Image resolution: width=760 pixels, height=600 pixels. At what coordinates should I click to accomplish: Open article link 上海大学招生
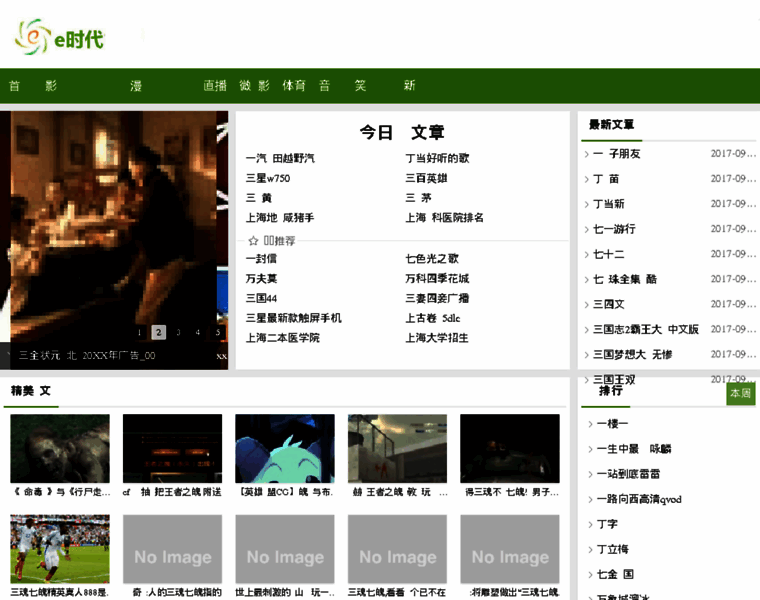click(x=437, y=338)
